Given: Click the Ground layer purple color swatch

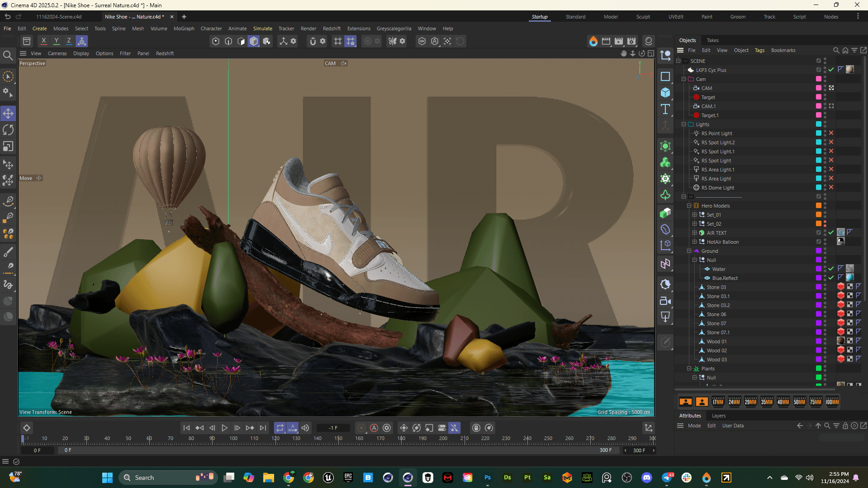Looking at the screenshot, I should (818, 251).
